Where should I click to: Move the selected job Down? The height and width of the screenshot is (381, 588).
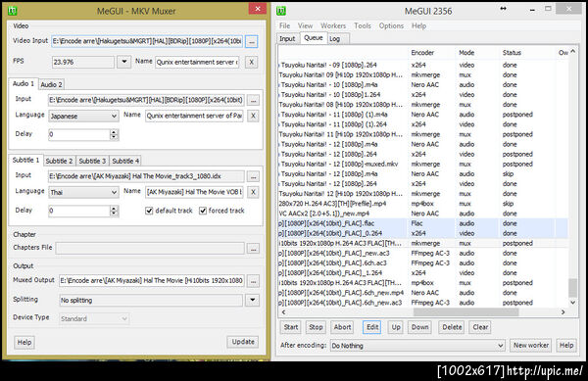(420, 327)
